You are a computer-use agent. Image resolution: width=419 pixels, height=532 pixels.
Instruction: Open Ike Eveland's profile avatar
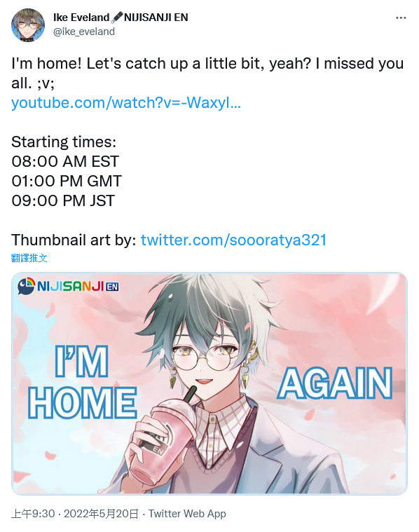tap(28, 25)
